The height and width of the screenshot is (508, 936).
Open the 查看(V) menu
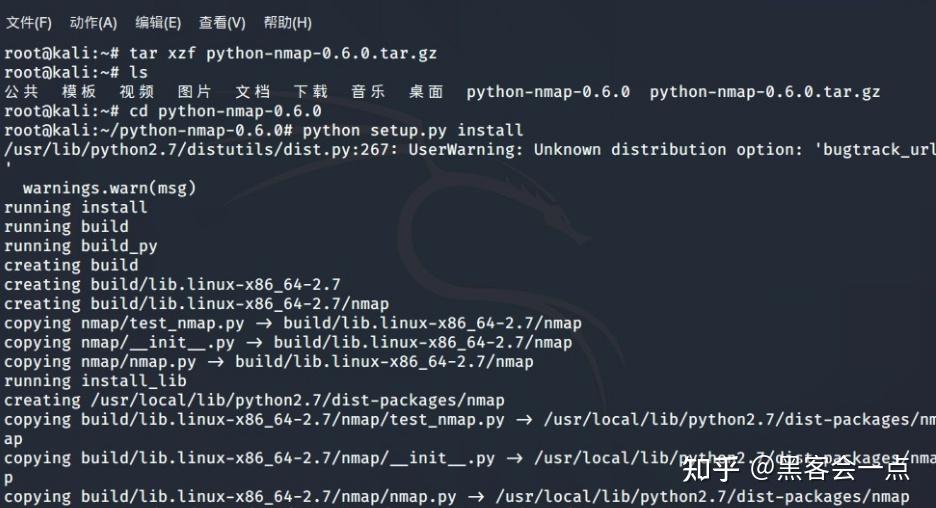tap(222, 23)
